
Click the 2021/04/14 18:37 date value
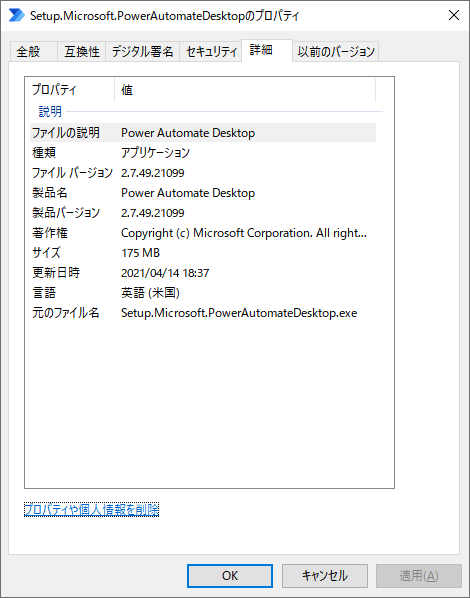165,273
